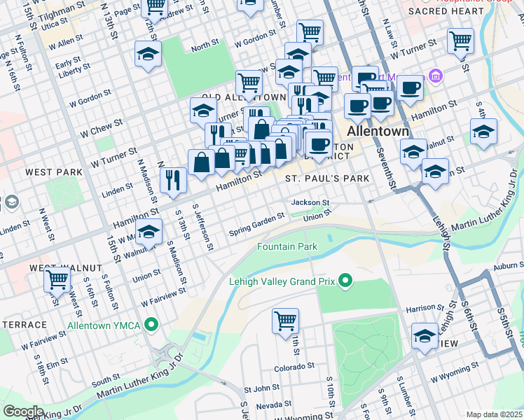The height and width of the screenshot is (420, 524).
Task: Open the green Allentown YMCA pin
Action: [151, 325]
